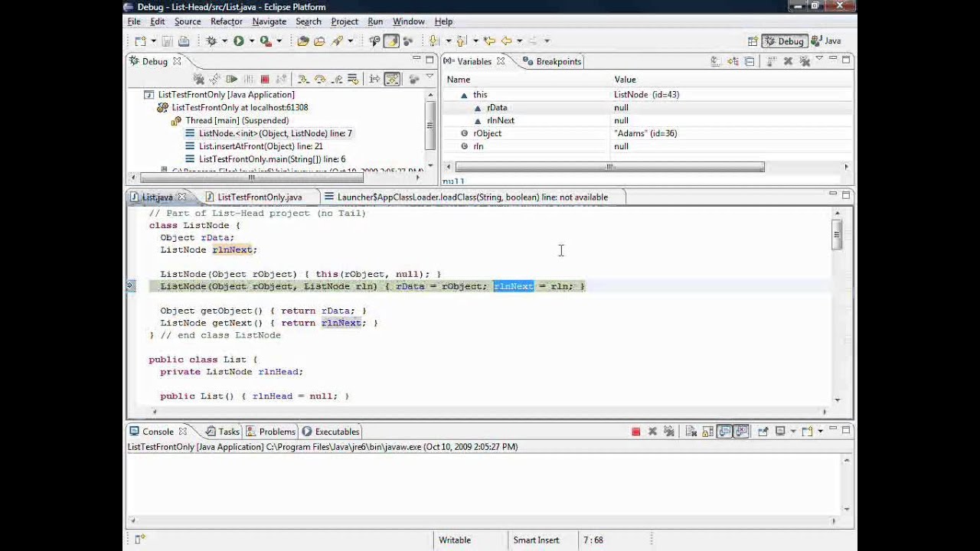Open Display Selected Console dropdown arrow
Image resolution: width=980 pixels, height=551 pixels.
pyautogui.click(x=793, y=432)
